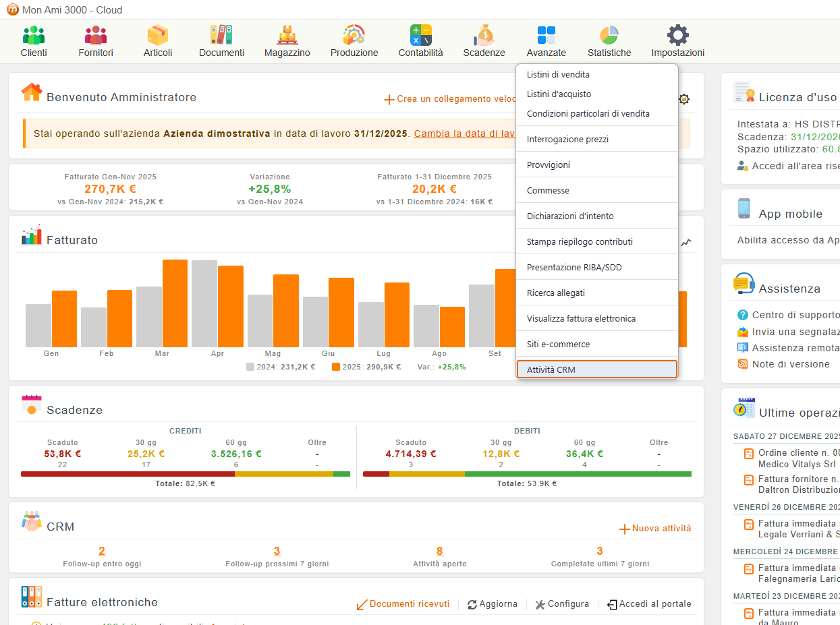Click Accedi all'area riservata link
The height and width of the screenshot is (625, 840).
pos(788,166)
